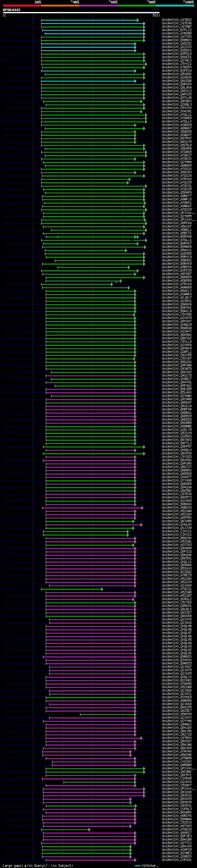Select the UniRef100_Q9SQK0 label
Screen dimensions: 197x868
(177, 101)
